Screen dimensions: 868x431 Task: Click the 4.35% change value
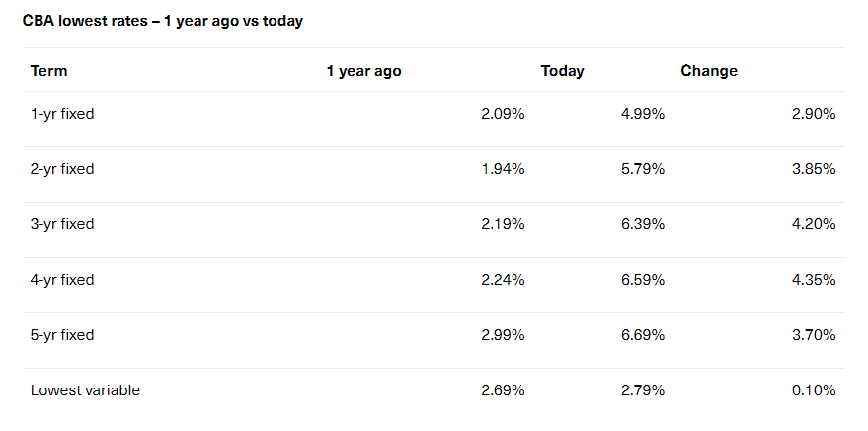814,280
